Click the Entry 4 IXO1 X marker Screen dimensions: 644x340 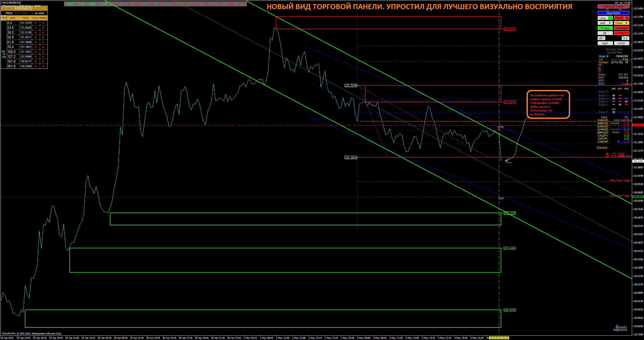click(620, 105)
